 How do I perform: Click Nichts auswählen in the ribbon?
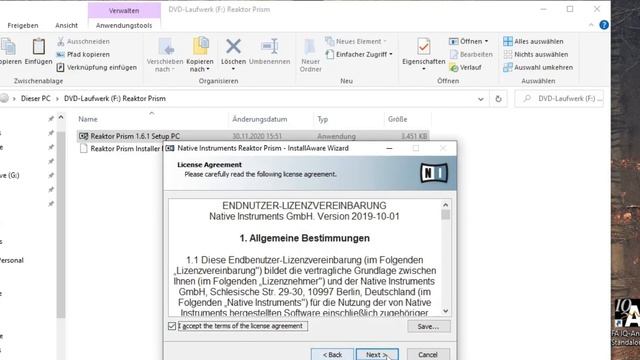(x=536, y=54)
